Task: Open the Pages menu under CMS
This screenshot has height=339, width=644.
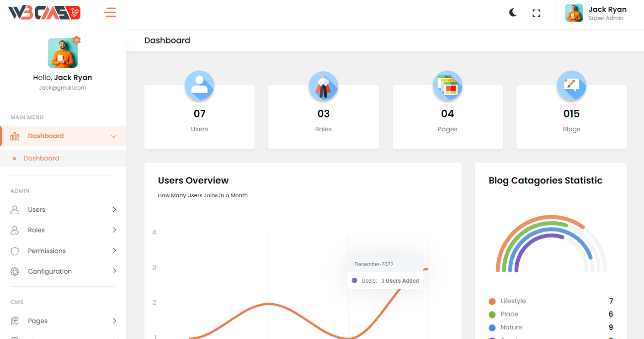Action: click(38, 321)
